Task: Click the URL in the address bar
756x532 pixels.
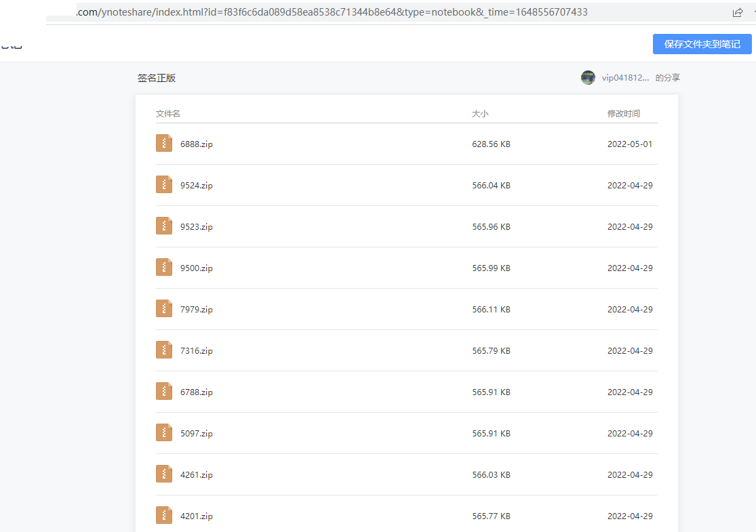Action: point(332,12)
